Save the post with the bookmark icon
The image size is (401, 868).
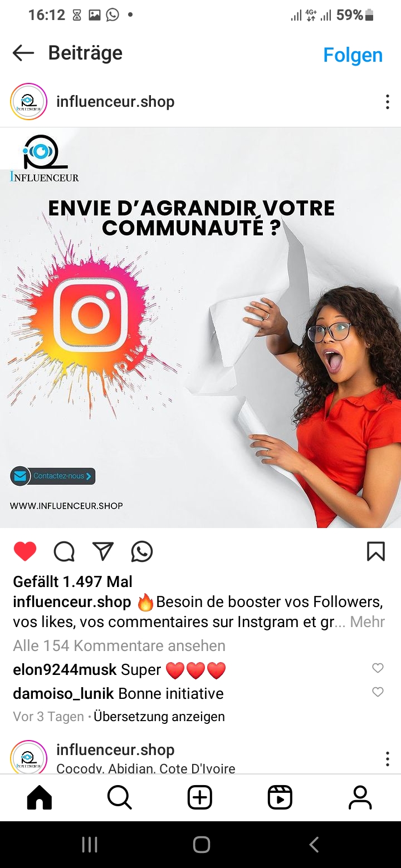pyautogui.click(x=376, y=551)
